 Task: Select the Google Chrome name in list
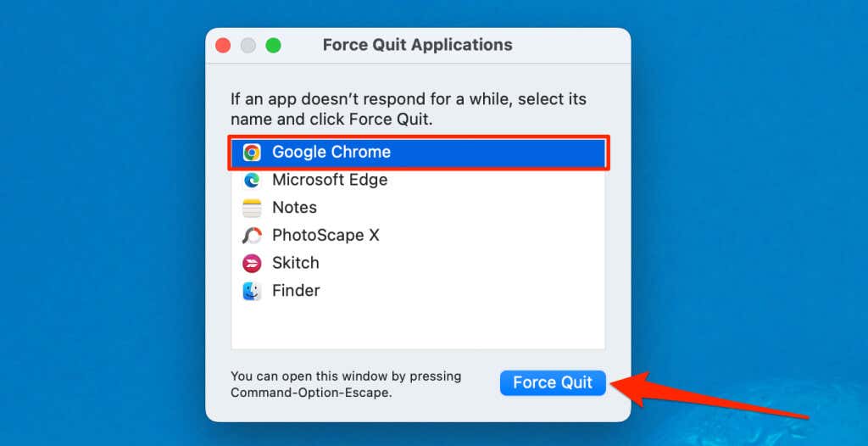[331, 153]
